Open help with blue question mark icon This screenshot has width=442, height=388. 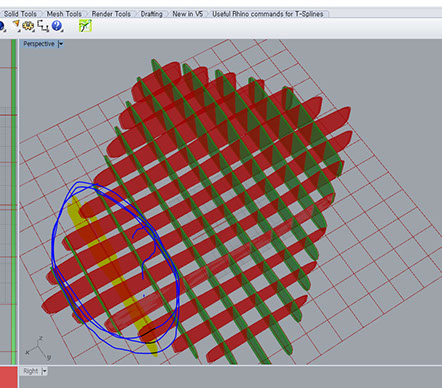click(x=57, y=26)
